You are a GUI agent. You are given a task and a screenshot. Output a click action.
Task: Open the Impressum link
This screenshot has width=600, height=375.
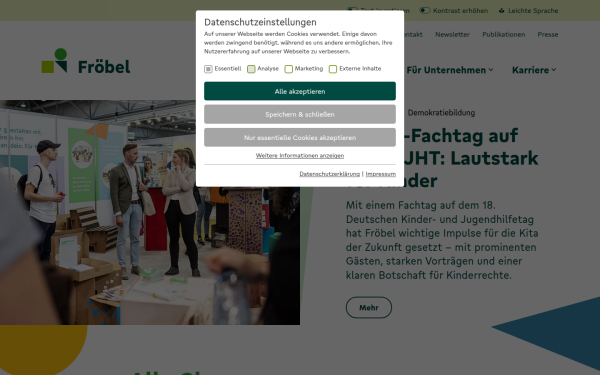coord(380,174)
